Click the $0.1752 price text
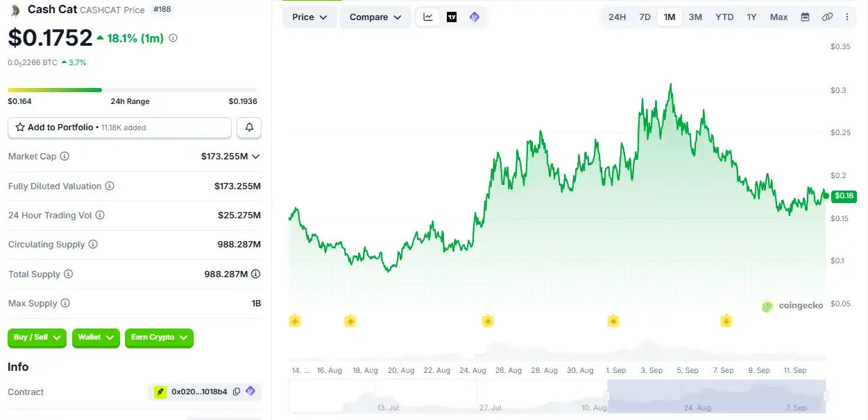Screen dimensions: 868x420 50,37
